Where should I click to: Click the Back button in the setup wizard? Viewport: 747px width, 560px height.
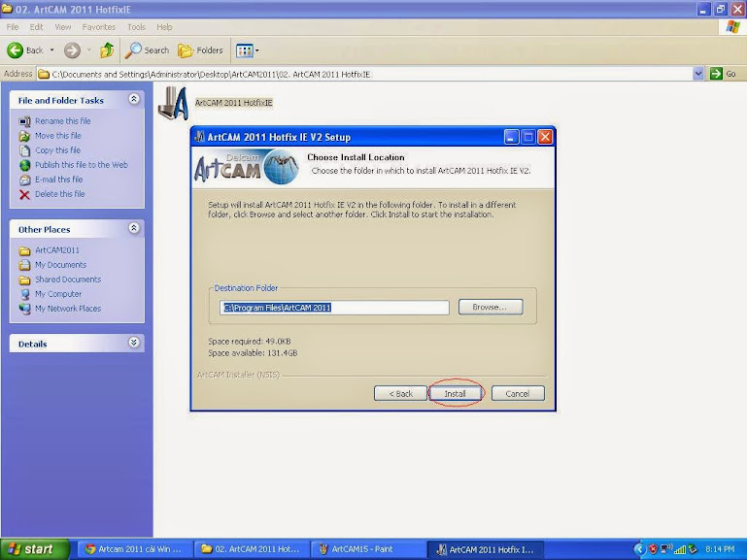tap(400, 393)
